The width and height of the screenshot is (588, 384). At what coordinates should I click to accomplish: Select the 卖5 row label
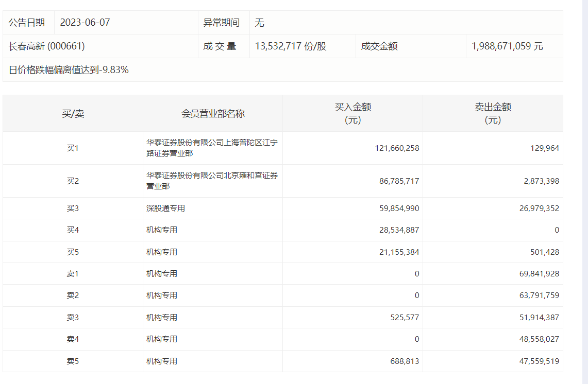tap(73, 361)
